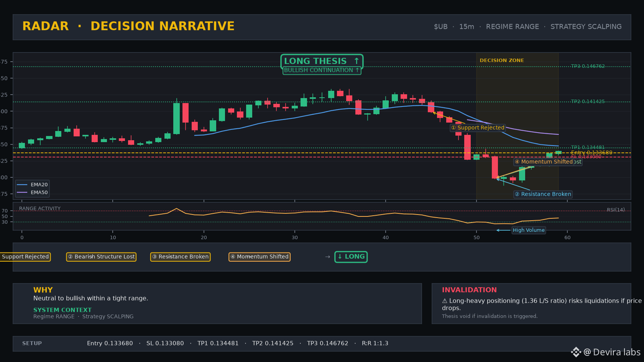
Task: Click the BULLISH CONTINUATION label
Action: pyautogui.click(x=322, y=70)
